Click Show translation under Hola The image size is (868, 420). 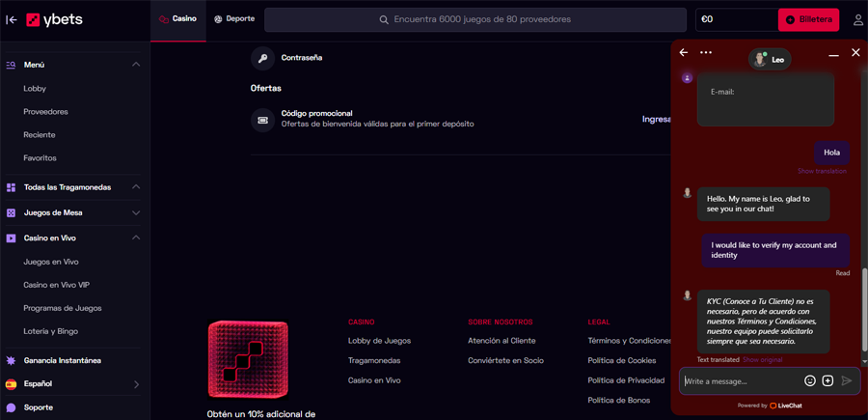tap(822, 171)
